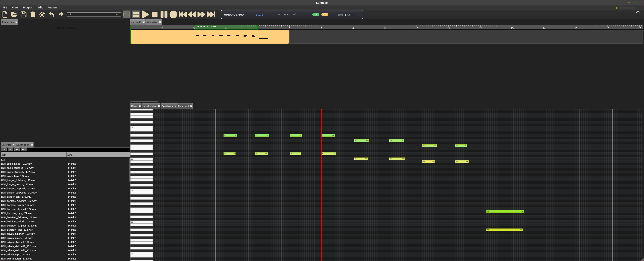Click the 4/4 time signature

pyautogui.click(x=295, y=14)
